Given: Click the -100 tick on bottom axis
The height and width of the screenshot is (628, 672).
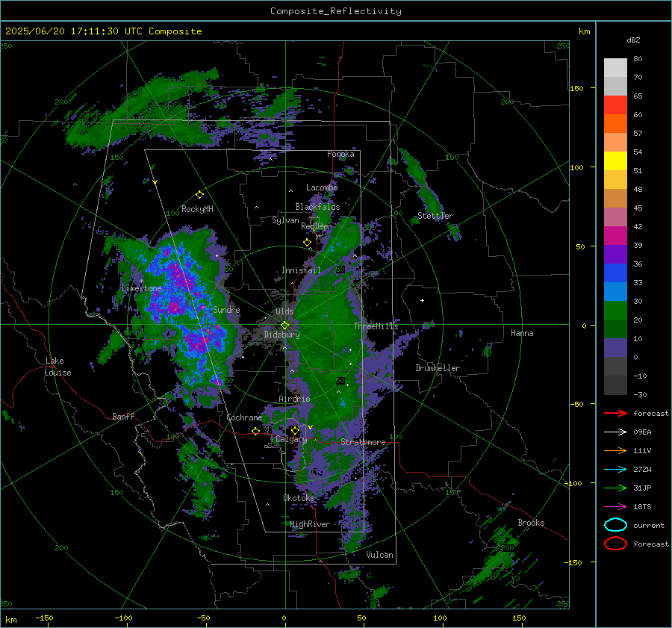Looking at the screenshot, I should (x=123, y=618).
